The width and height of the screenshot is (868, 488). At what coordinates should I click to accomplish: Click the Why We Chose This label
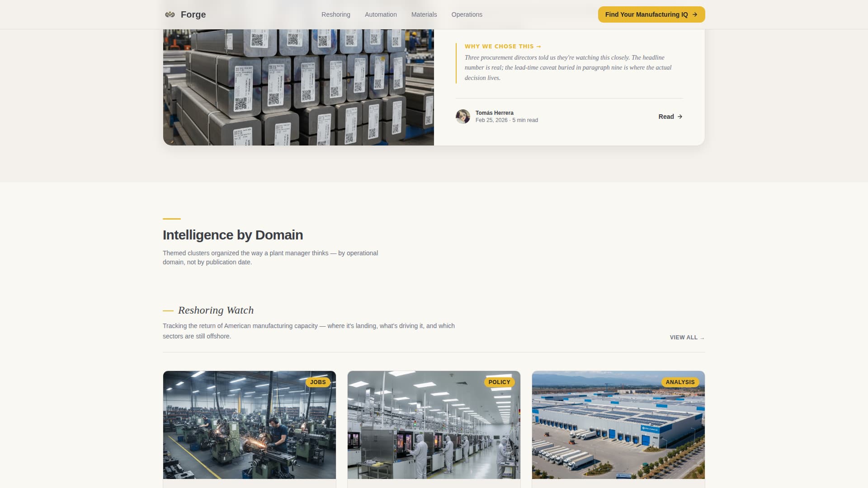pyautogui.click(x=503, y=47)
